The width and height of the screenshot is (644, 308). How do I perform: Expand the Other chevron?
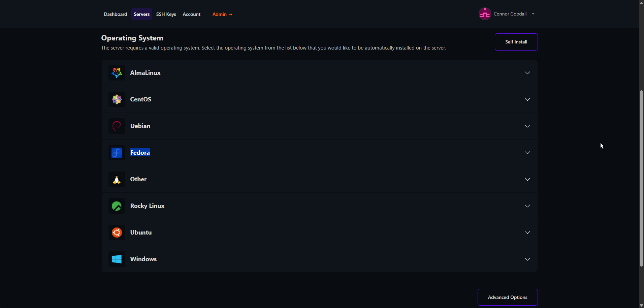pos(527,179)
